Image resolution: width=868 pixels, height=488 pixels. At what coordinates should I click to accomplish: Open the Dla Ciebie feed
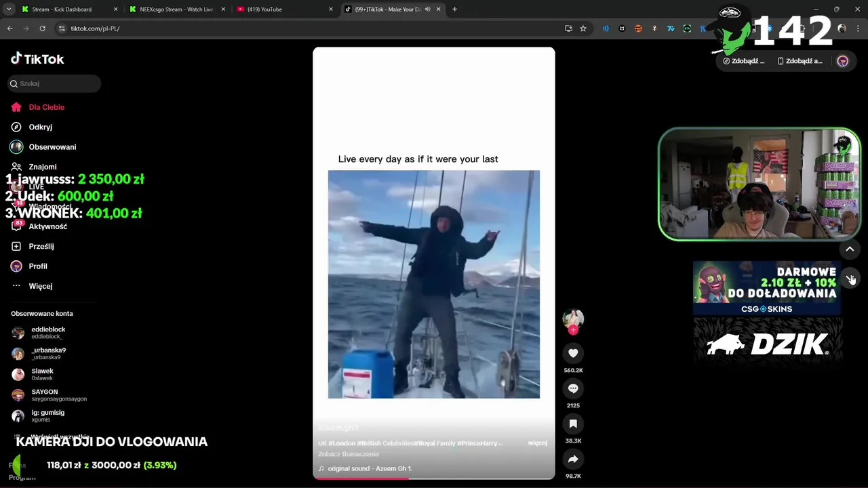click(x=39, y=107)
